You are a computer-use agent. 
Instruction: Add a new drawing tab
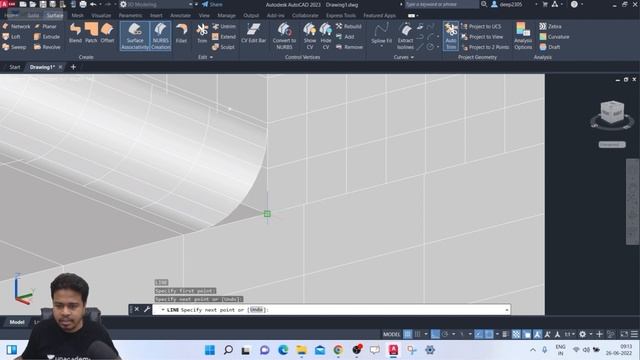pyautogui.click(x=73, y=67)
